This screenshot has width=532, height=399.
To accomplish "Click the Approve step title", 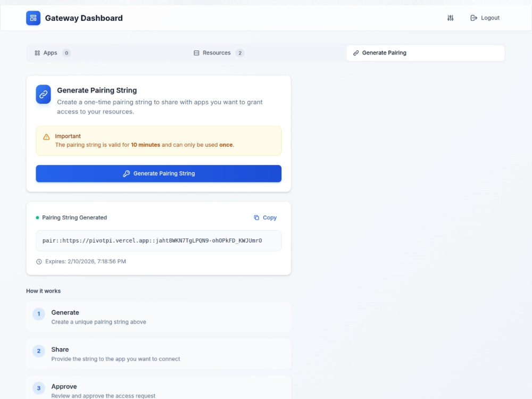I will click(x=64, y=386).
